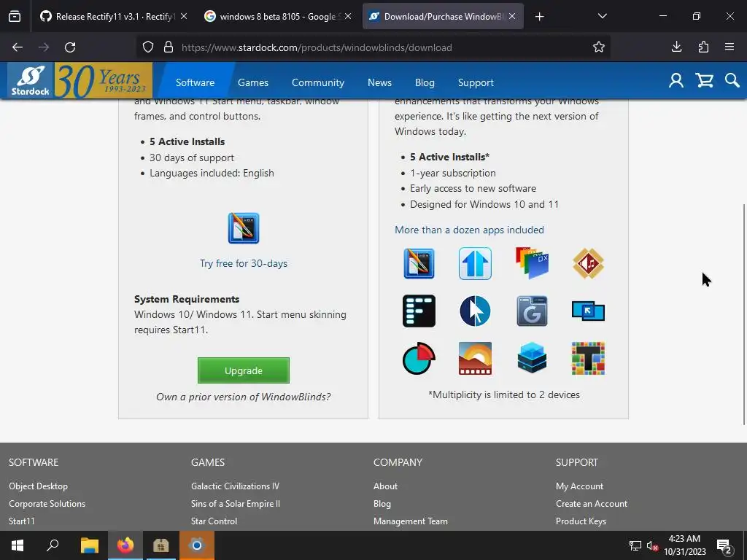
Task: Open the shopping cart icon
Action: click(704, 80)
